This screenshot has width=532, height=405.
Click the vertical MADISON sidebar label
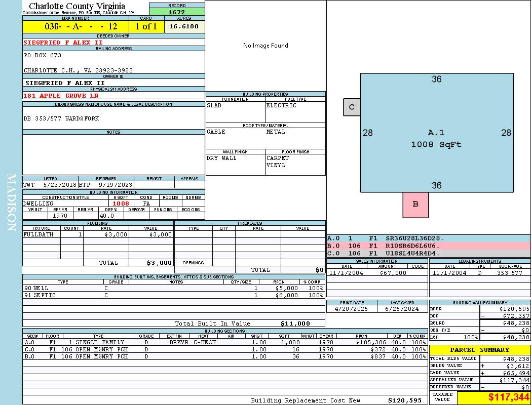(11, 202)
